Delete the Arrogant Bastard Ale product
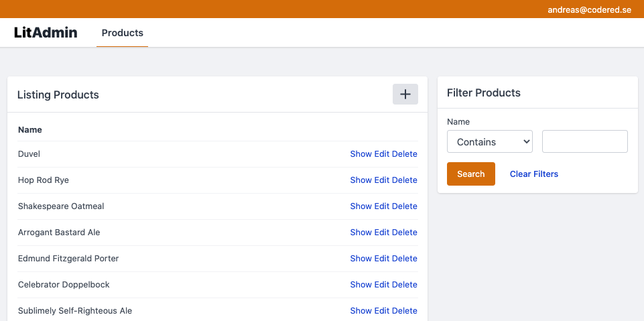Image resolution: width=644 pixels, height=321 pixels. pos(404,233)
